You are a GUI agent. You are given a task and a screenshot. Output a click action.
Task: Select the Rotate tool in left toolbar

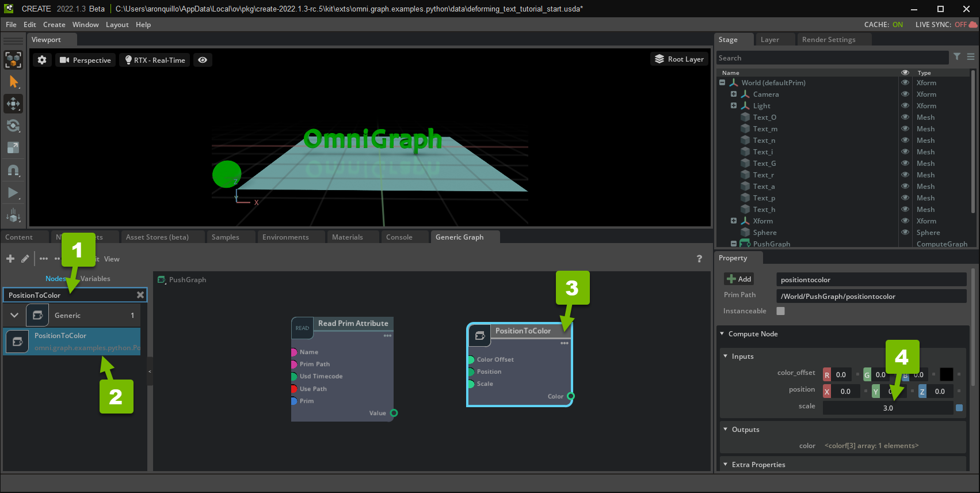click(13, 126)
